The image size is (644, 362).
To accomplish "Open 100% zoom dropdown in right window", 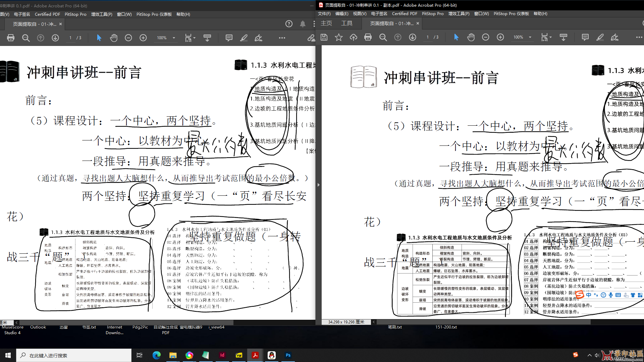I will pos(530,37).
